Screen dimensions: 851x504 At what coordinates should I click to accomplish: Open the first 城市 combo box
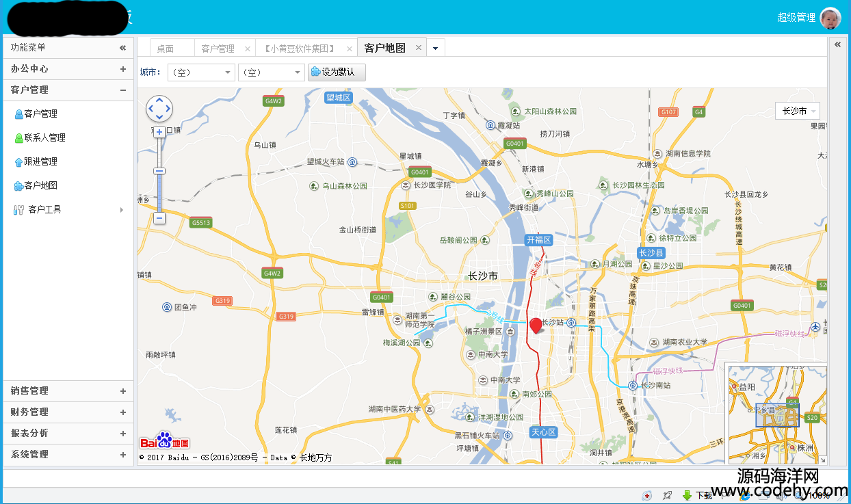[x=201, y=72]
